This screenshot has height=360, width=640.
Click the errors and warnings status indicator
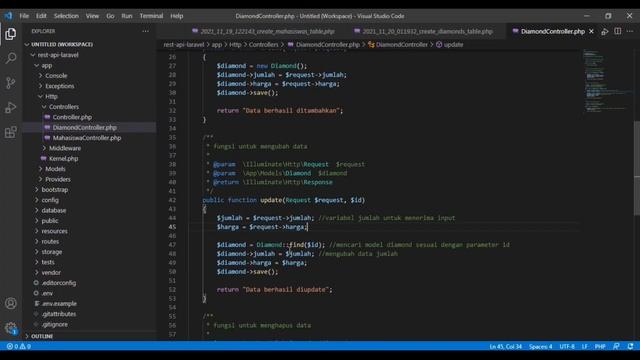point(19,347)
